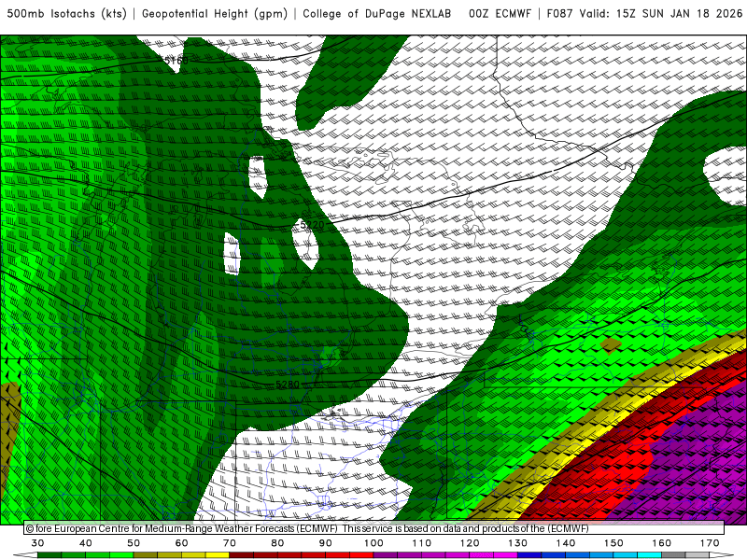
Task: Click the bright green 45-50 kt legend swatch
Action: [x=121, y=555]
